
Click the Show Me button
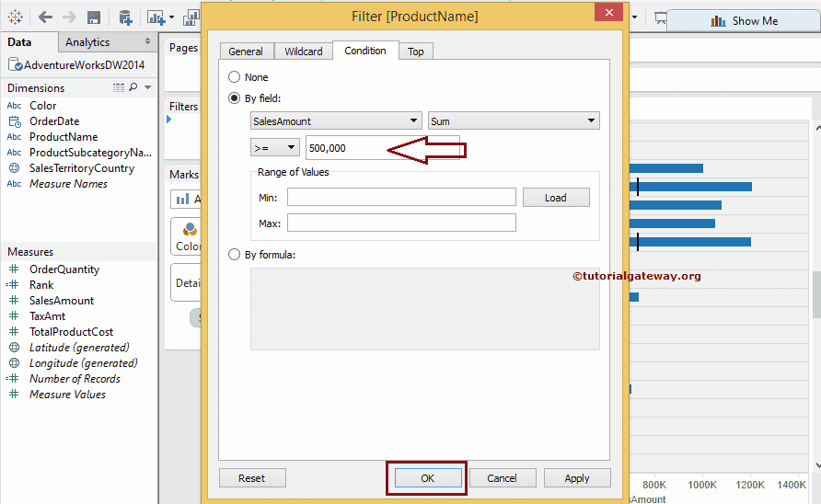tap(744, 21)
